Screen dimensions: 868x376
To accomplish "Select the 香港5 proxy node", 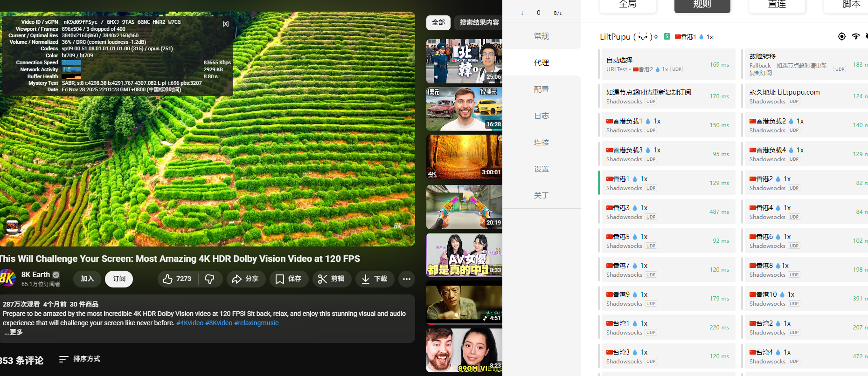I will point(667,241).
